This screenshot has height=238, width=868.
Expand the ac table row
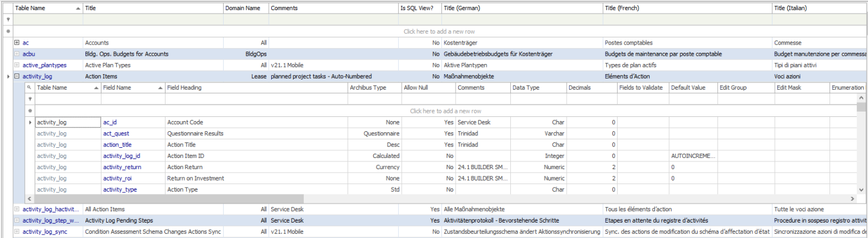[17, 43]
